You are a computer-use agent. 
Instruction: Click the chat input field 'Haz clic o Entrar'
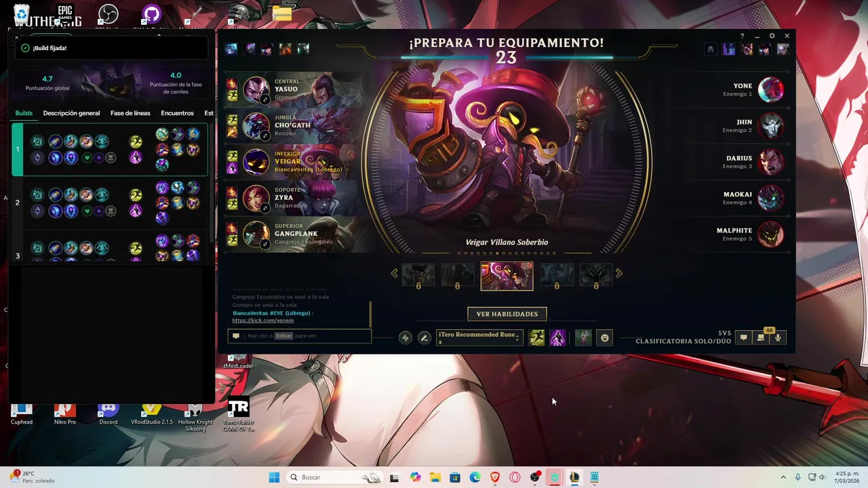click(300, 335)
